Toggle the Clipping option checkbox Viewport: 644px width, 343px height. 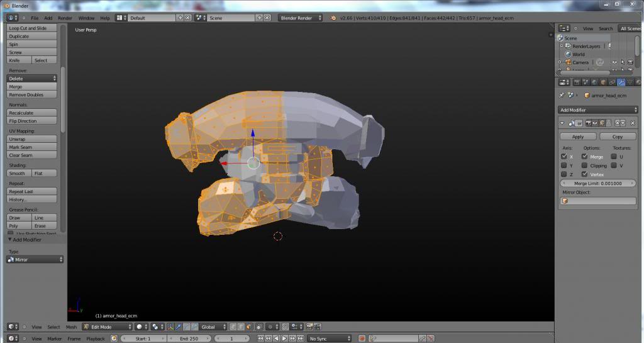tap(584, 166)
